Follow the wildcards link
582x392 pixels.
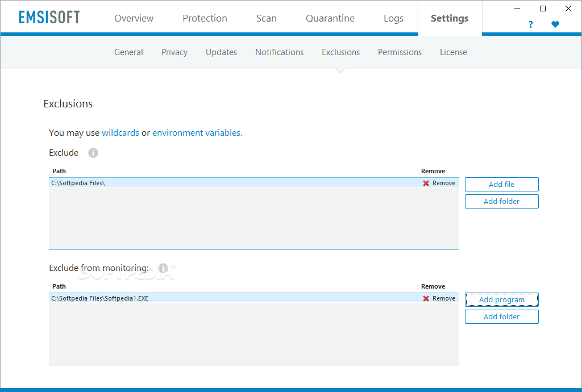coord(120,133)
